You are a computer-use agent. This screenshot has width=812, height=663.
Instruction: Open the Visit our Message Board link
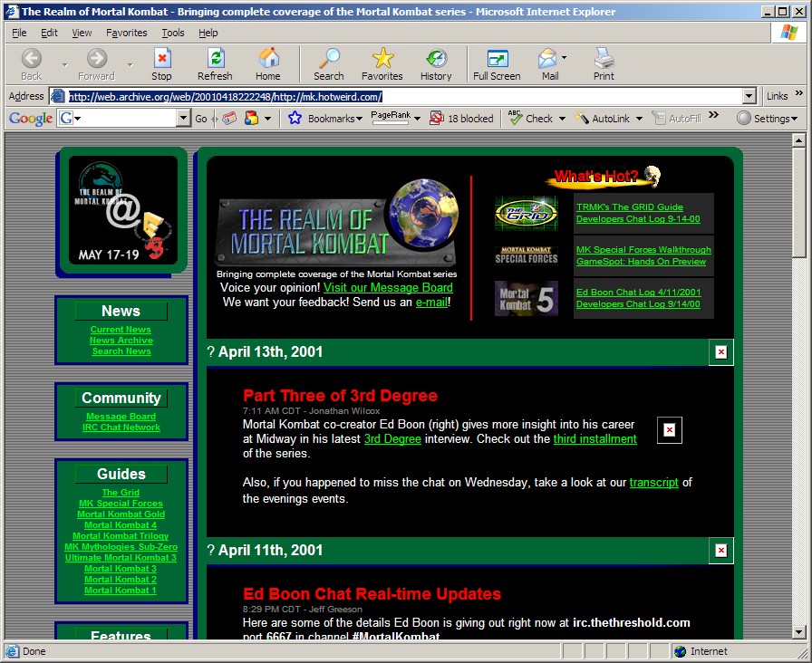pos(388,288)
